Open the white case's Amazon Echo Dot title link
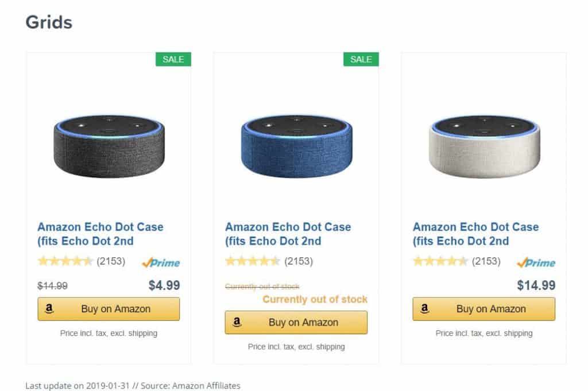The width and height of the screenshot is (588, 391). coord(476,234)
